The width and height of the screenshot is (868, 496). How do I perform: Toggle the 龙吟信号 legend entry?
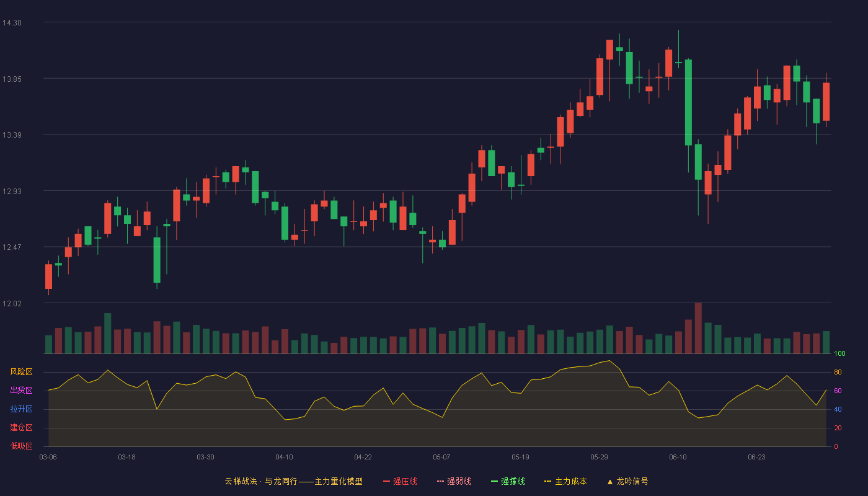coord(627,481)
